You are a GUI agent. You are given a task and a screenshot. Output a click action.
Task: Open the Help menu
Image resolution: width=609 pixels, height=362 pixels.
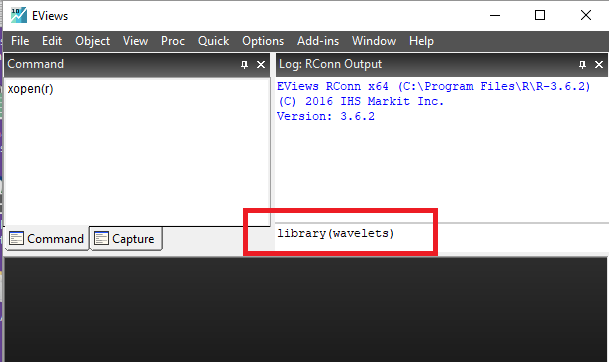point(421,41)
